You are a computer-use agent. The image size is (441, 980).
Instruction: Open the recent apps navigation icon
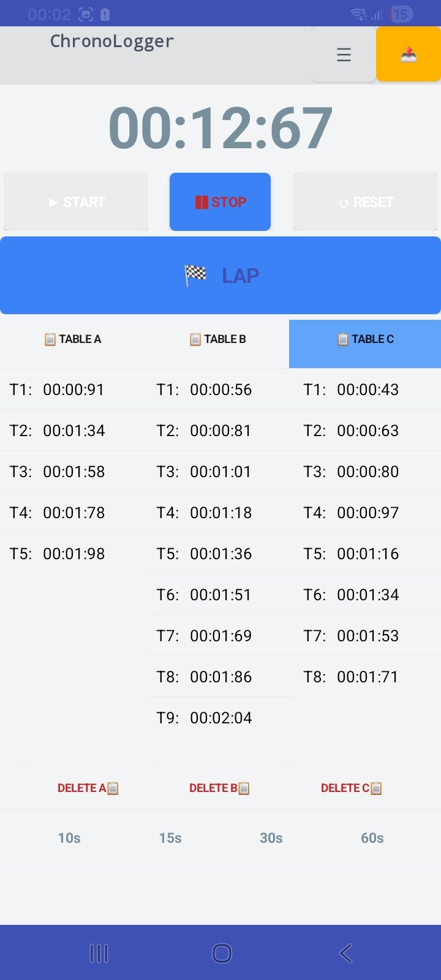pos(99,953)
